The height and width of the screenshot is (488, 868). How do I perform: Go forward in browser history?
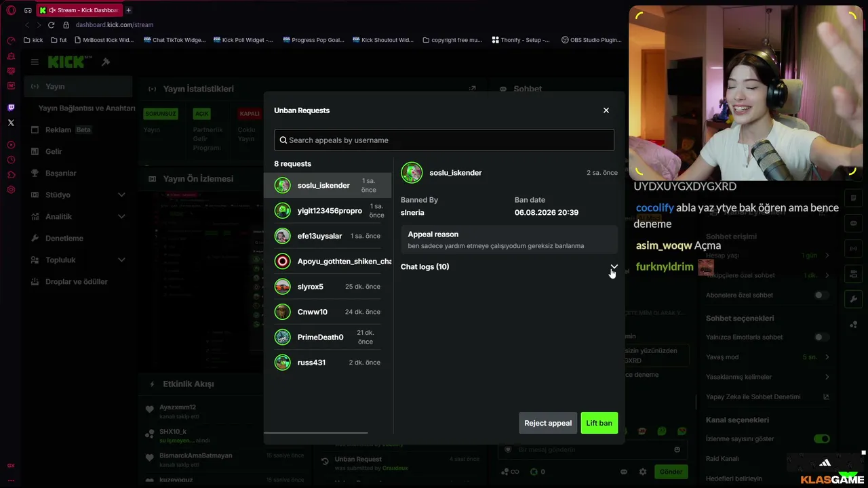39,25
